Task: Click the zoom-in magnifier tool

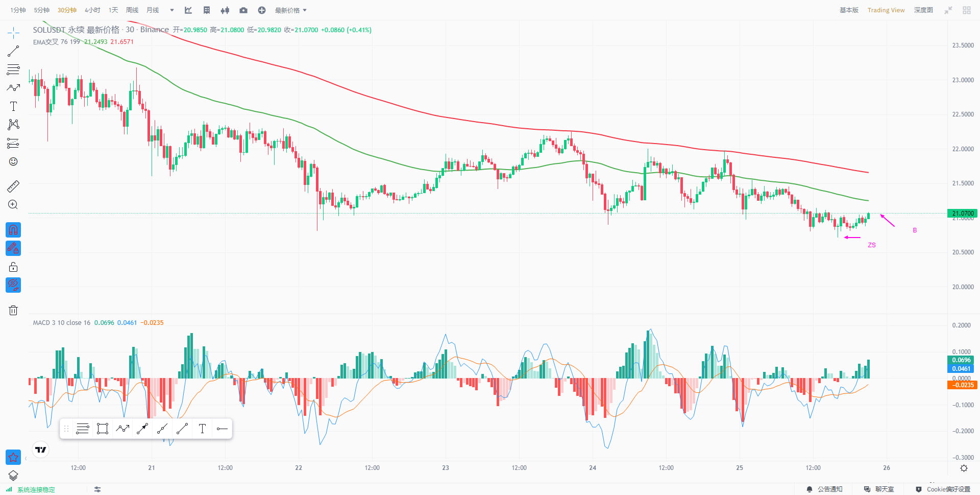Action: pyautogui.click(x=13, y=205)
